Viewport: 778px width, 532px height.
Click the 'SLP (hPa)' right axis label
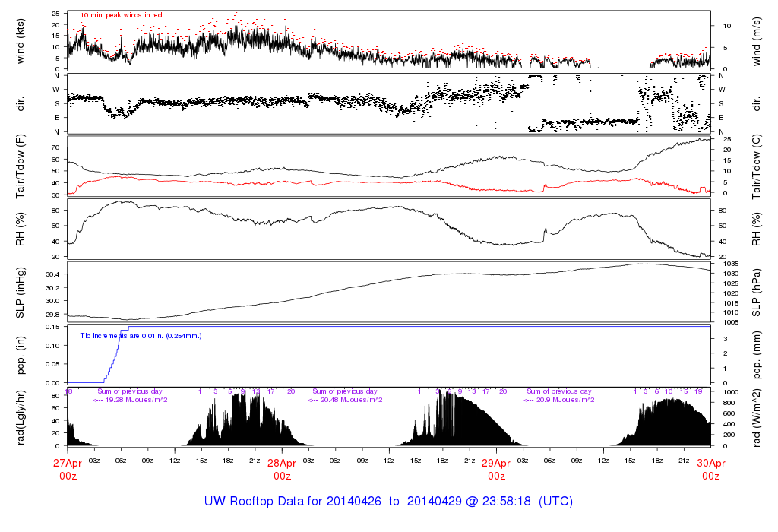click(757, 292)
